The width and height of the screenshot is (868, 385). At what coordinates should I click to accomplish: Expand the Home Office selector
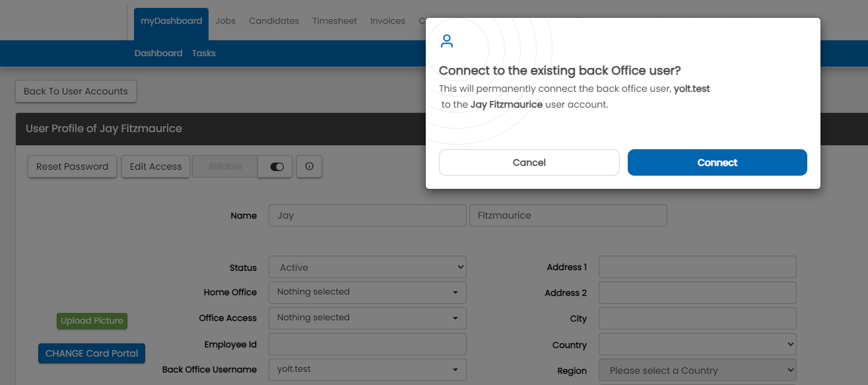click(x=367, y=292)
